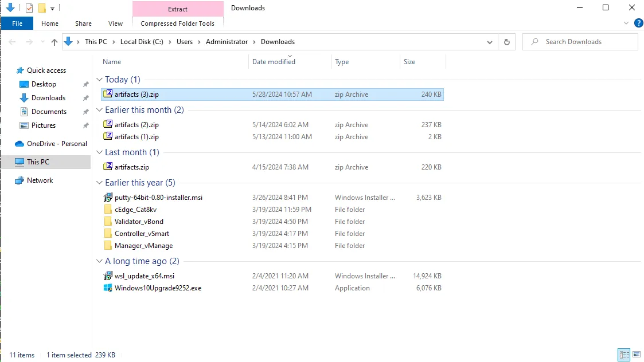Open the address bar history dropdown
644x362 pixels.
(489, 41)
